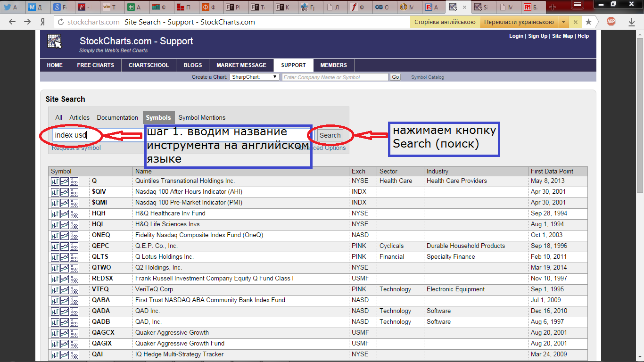Open GalleryView line chart icon for HQL
The image size is (644, 362).
(64, 224)
